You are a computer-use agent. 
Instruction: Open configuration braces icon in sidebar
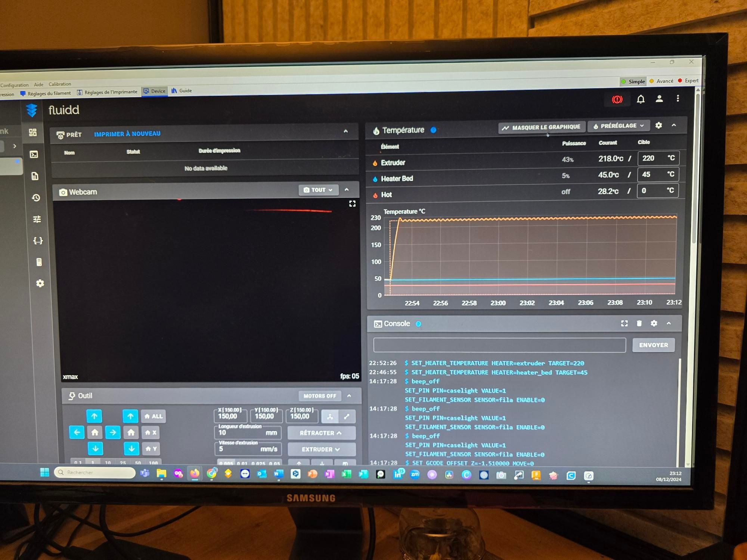pyautogui.click(x=38, y=240)
